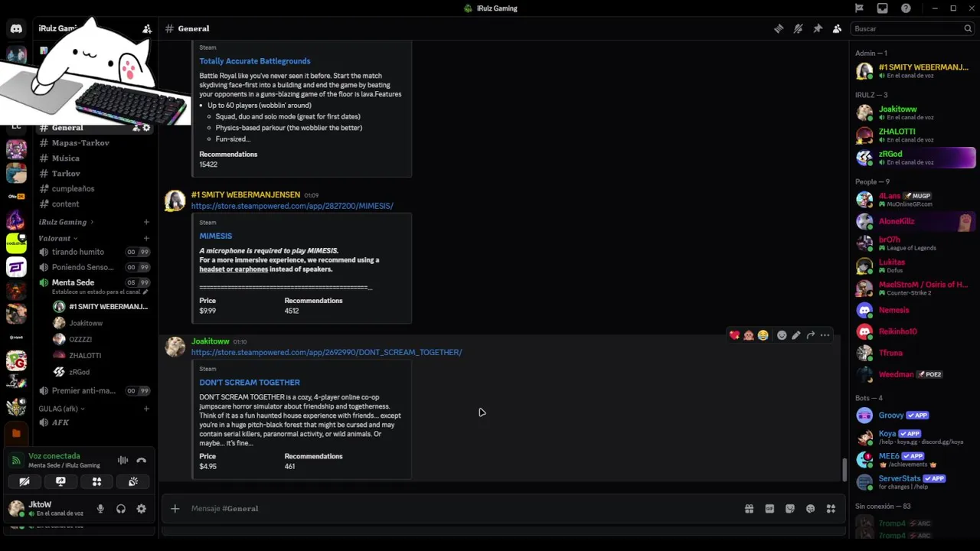Toggle the member list icon
Screen dimensions: 980x551
(837, 28)
